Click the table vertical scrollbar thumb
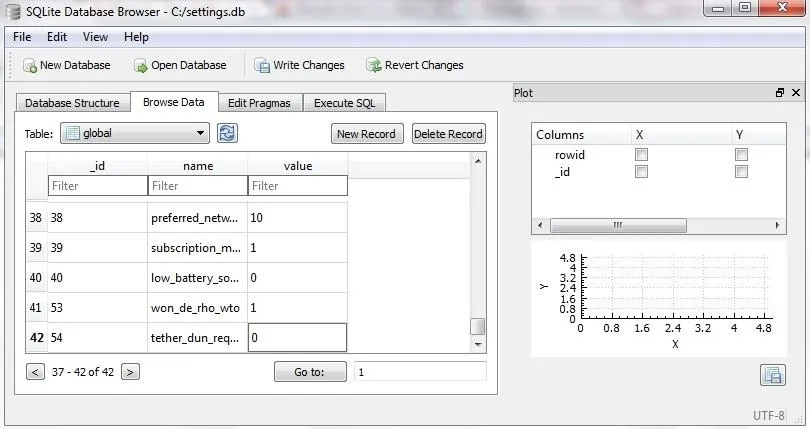The height and width of the screenshot is (429, 810). pos(478,326)
